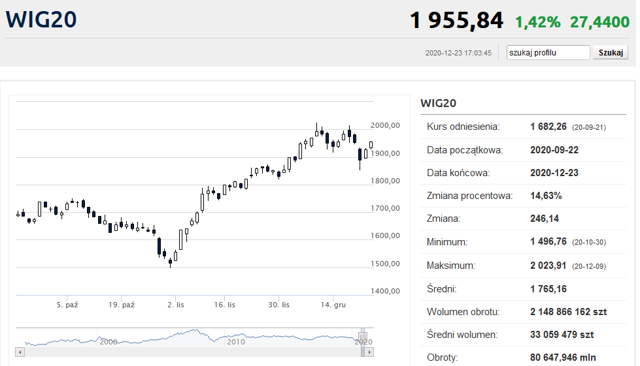
Task: Click the right scroll arrow under the navigator chart
Action: [369, 352]
